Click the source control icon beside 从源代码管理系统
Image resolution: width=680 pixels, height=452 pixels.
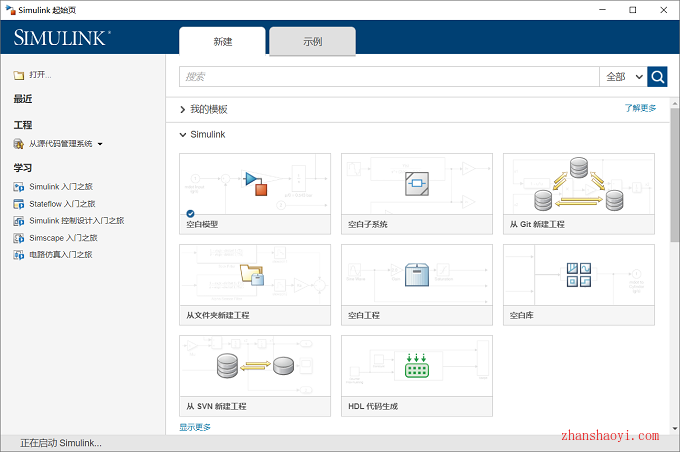coord(19,144)
